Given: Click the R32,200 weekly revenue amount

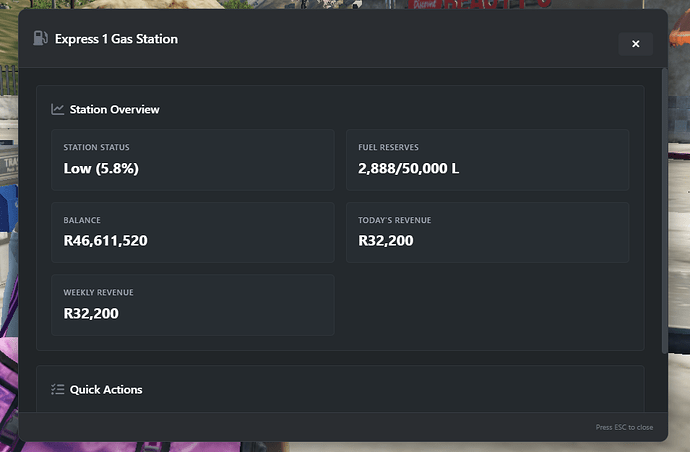Looking at the screenshot, I should pos(91,313).
